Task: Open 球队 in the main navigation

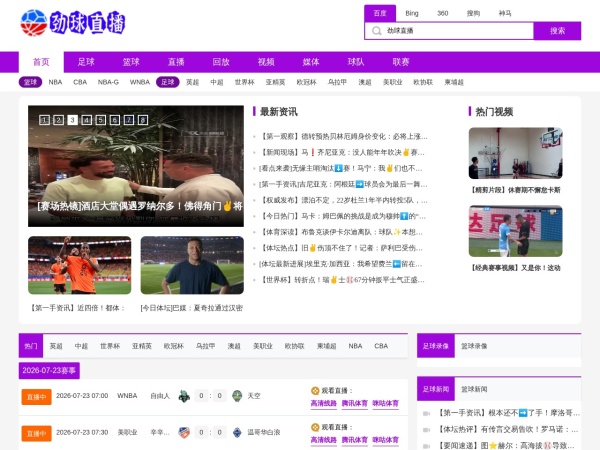Action: coord(356,62)
